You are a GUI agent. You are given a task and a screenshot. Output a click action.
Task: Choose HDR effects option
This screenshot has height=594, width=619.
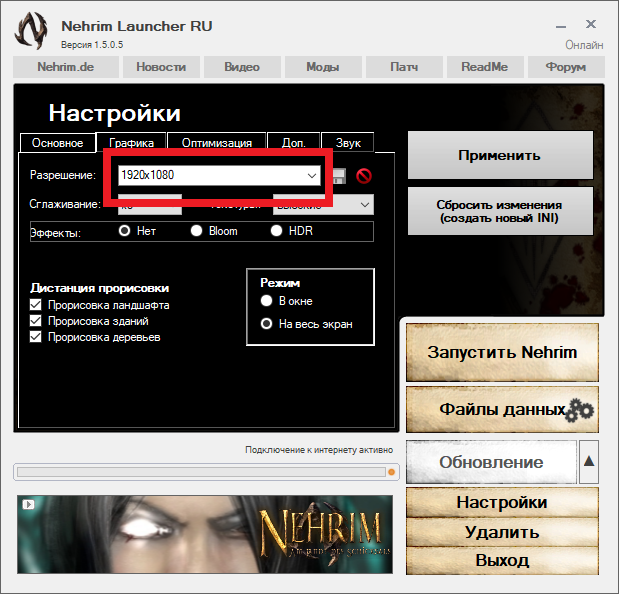(x=277, y=231)
